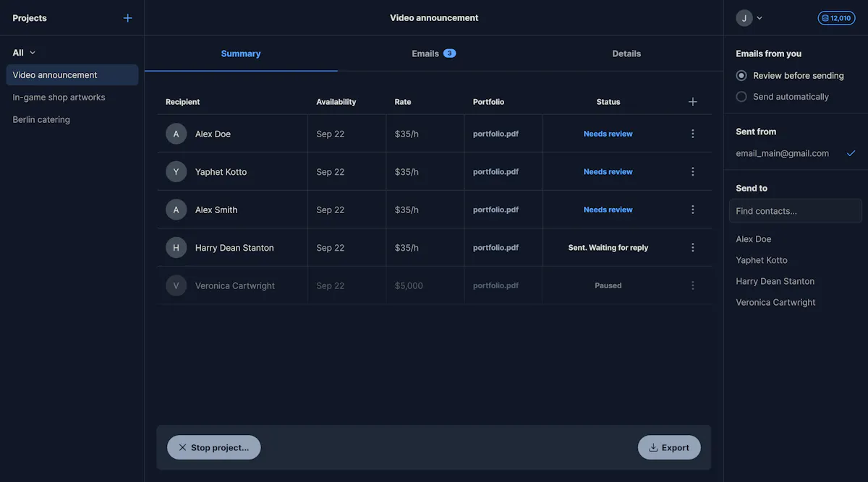
Task: Click the email_main@gmail.com sender address
Action: click(x=783, y=153)
